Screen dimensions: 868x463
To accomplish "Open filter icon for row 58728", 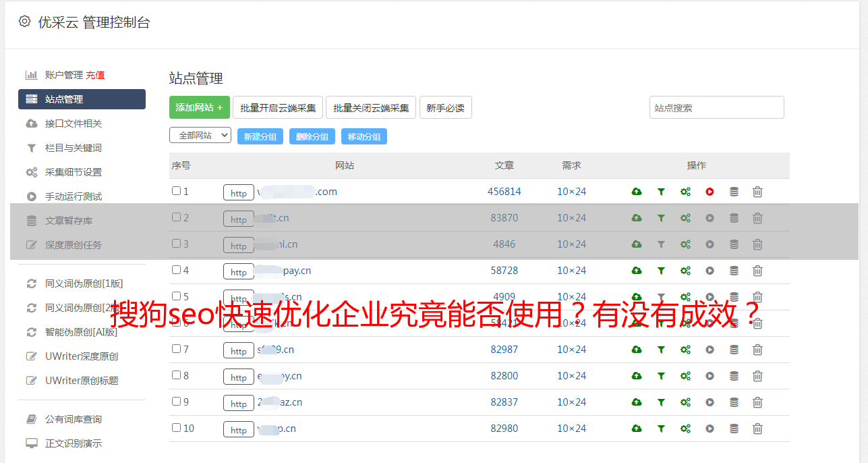I will [x=661, y=271].
